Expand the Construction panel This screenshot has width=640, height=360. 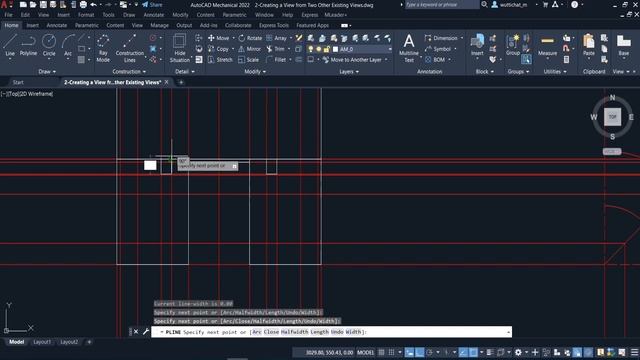129,71
